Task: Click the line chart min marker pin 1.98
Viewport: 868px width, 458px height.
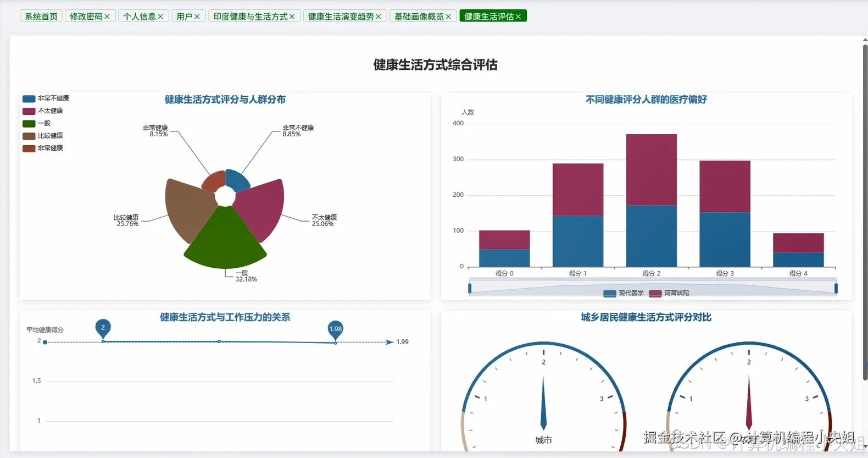Action: pyautogui.click(x=335, y=329)
